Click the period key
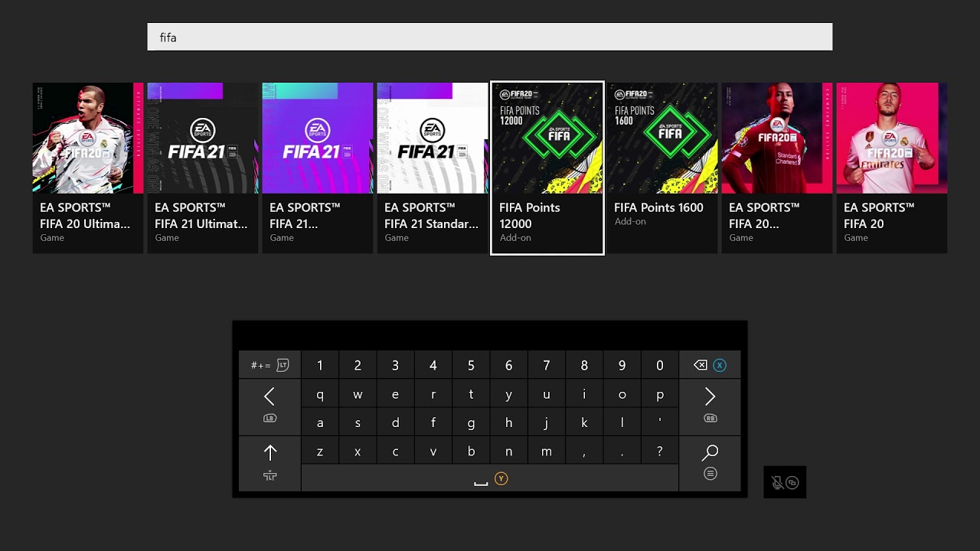Screen dimensions: 980x551 [622, 452]
